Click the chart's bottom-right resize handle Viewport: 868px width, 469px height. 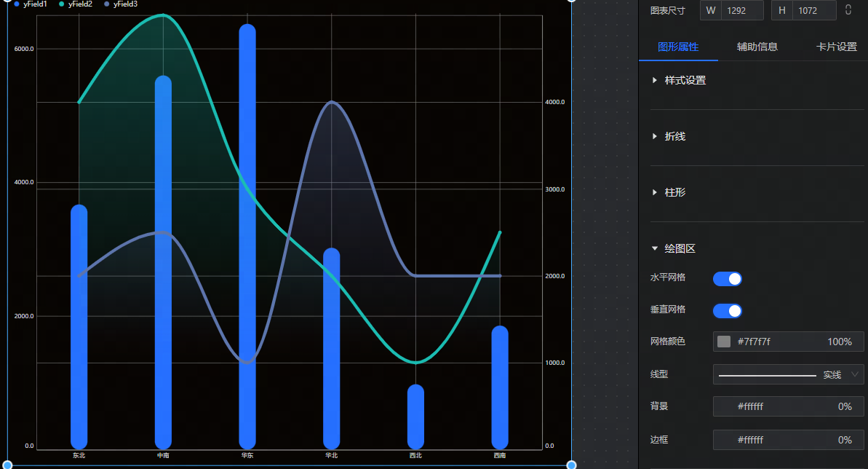click(571, 465)
